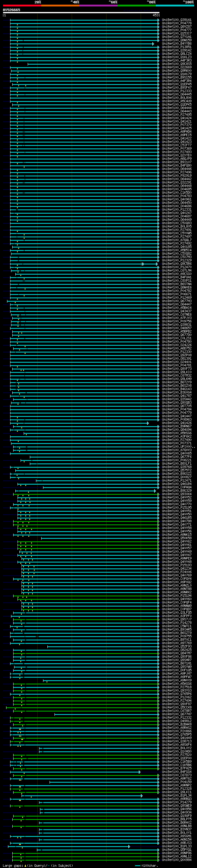The width and height of the screenshot is (197, 868).
Task: Select hit UniRef100_Q575T2
Action: point(177,470)
